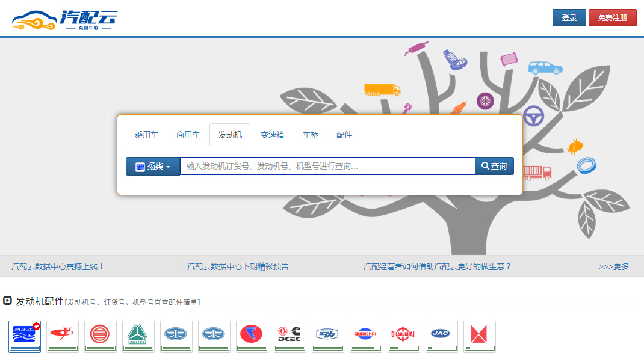Open the 扬柴 brand dropdown

pos(153,166)
